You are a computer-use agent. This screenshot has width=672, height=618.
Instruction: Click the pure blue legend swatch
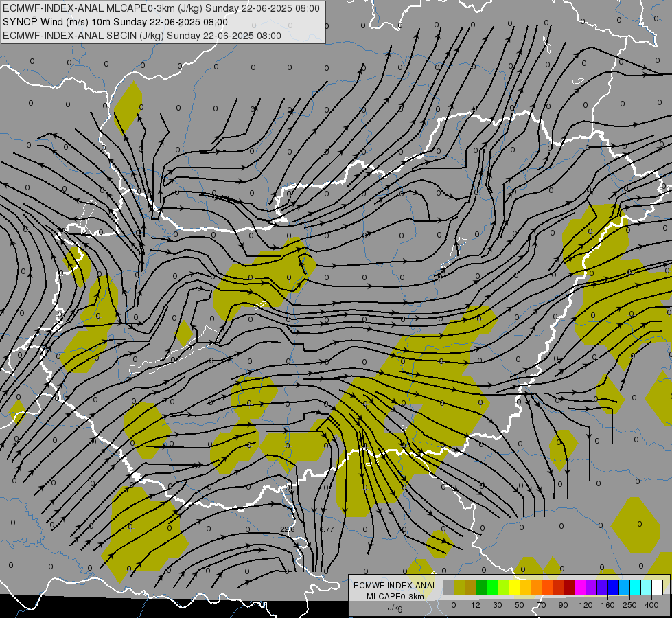tap(614, 587)
